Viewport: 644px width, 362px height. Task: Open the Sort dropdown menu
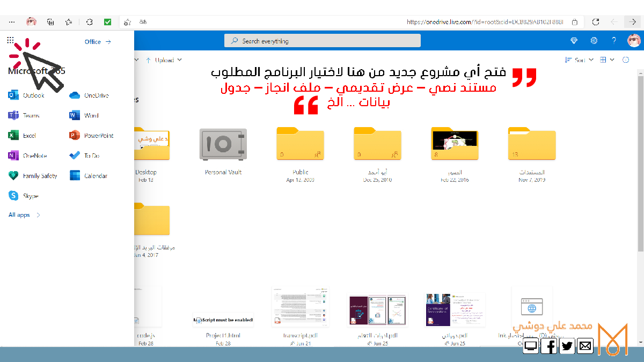(579, 60)
